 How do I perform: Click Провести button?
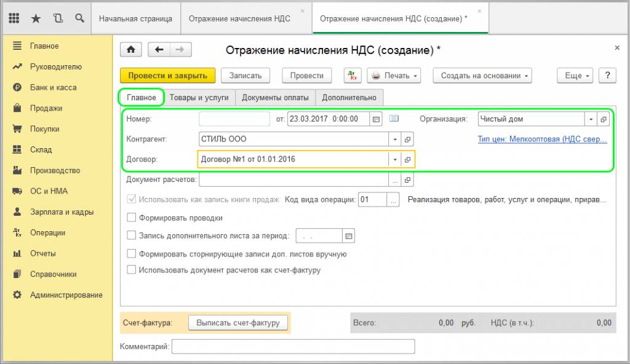click(x=307, y=76)
